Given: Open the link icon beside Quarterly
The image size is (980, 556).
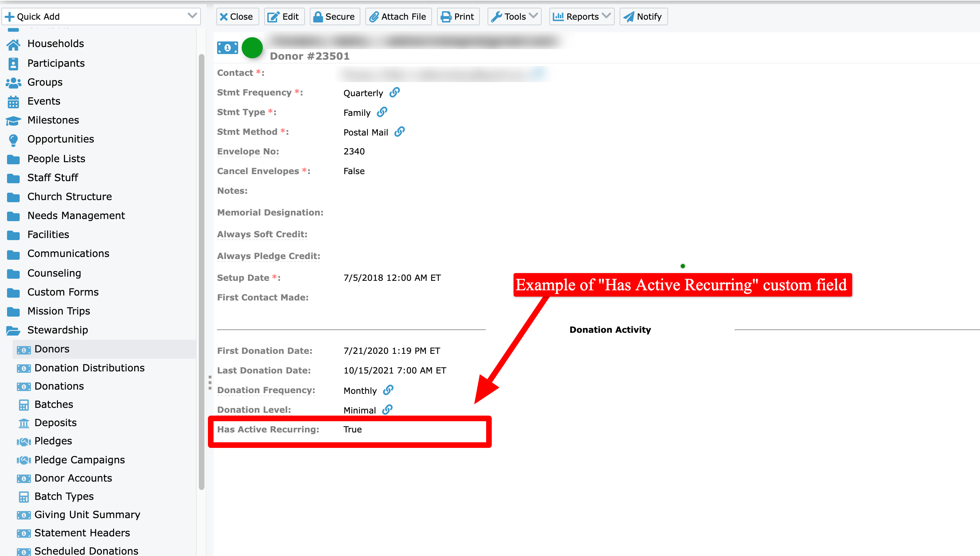Looking at the screenshot, I should tap(395, 92).
